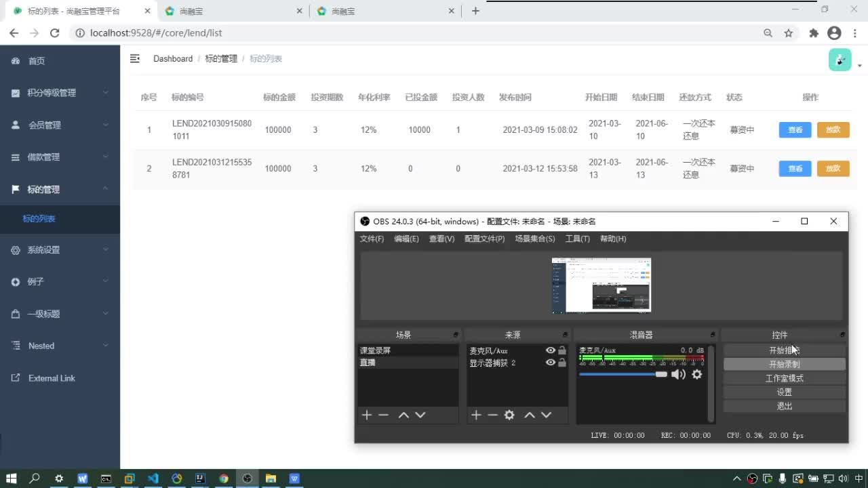This screenshot has width=868, height=488.
Task: Toggle visibility of 显示器捕获 2 source
Action: coord(551,363)
